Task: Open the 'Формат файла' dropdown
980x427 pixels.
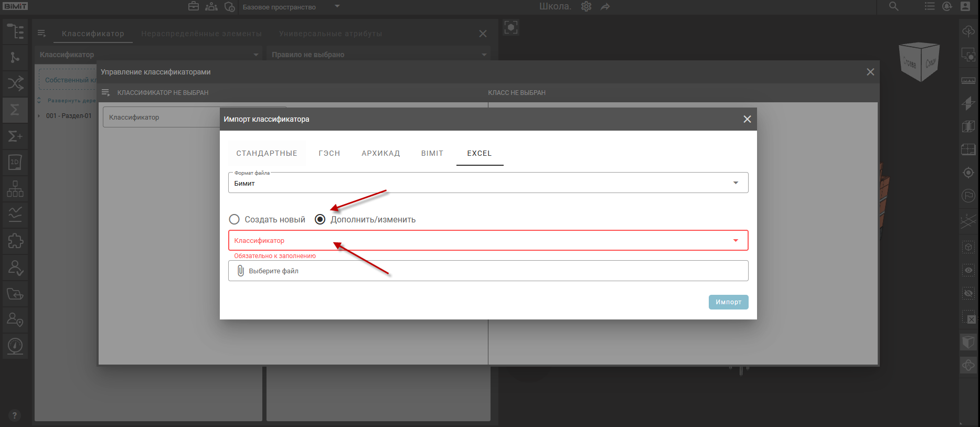Action: (x=488, y=183)
